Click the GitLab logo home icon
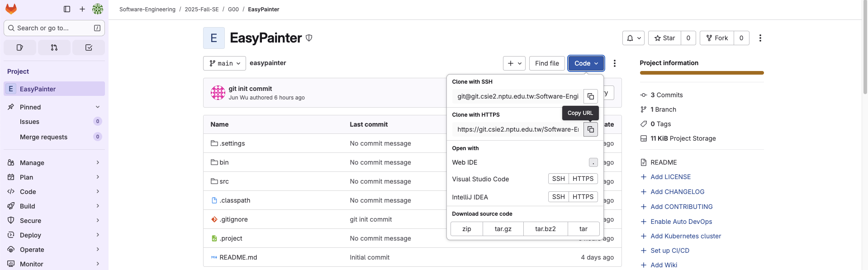 click(11, 9)
